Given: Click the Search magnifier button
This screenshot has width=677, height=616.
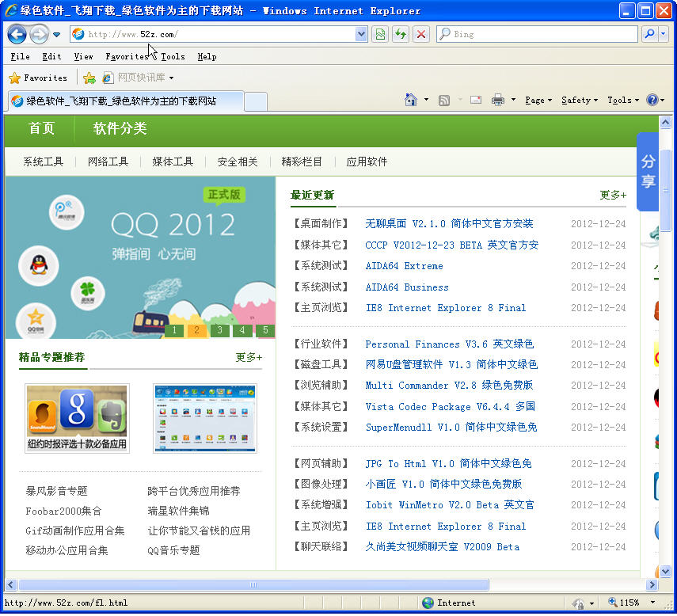Looking at the screenshot, I should (649, 34).
